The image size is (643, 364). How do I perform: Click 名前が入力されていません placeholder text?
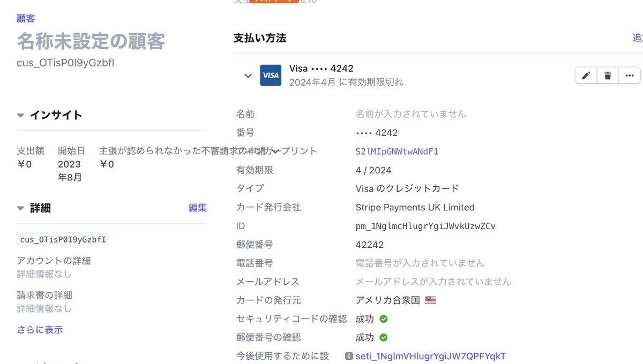(411, 114)
